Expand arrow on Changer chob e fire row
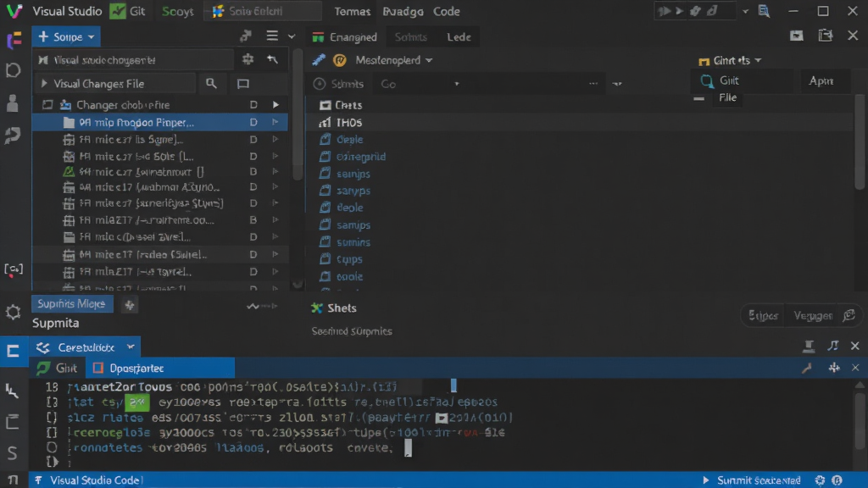This screenshot has width=868, height=488. [275, 104]
